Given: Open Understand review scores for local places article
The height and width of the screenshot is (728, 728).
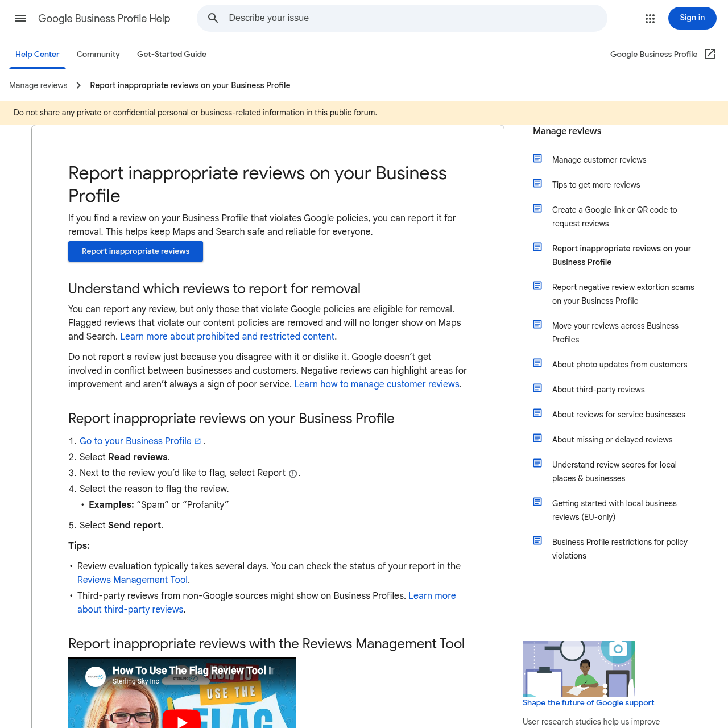Looking at the screenshot, I should (x=614, y=471).
